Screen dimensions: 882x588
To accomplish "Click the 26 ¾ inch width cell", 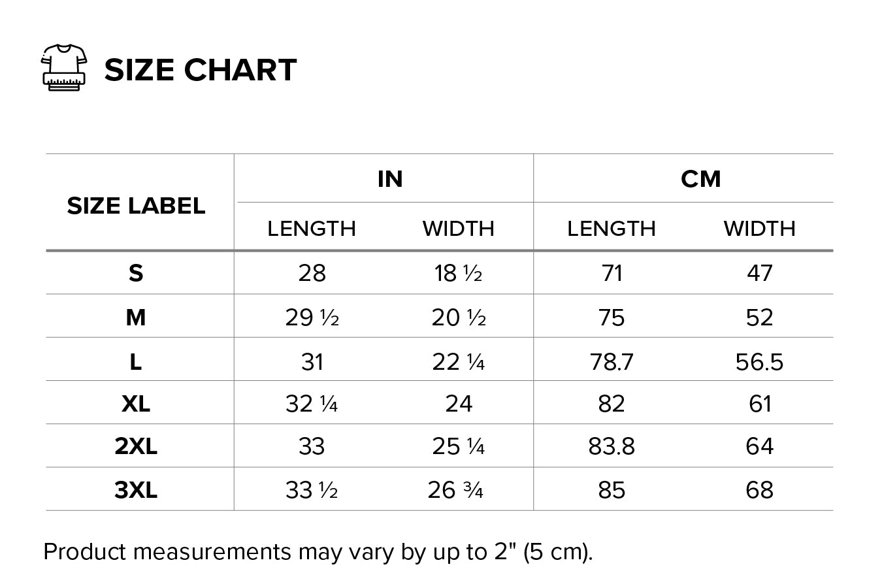I will pos(455,489).
